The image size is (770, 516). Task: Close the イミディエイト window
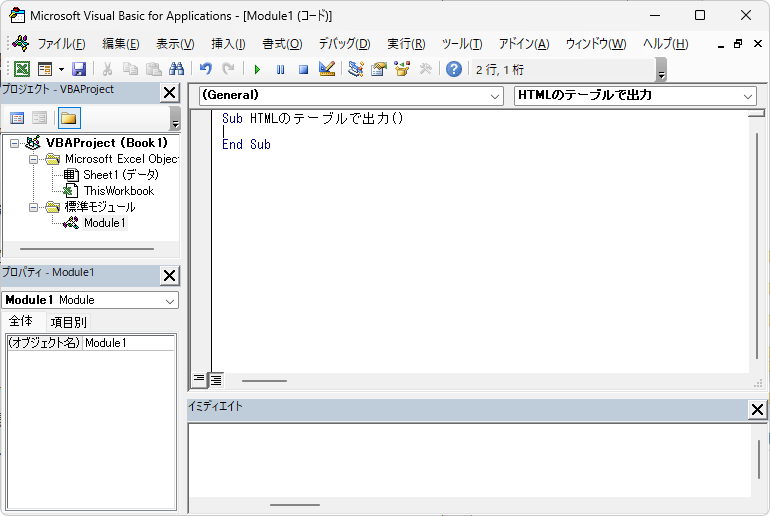(x=757, y=409)
